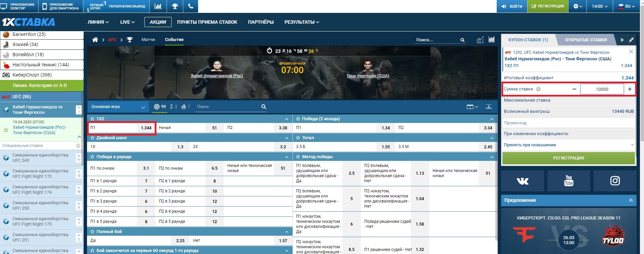Favorite the 1X2 market star
Screen dimensions: 644x254
pos(92,119)
